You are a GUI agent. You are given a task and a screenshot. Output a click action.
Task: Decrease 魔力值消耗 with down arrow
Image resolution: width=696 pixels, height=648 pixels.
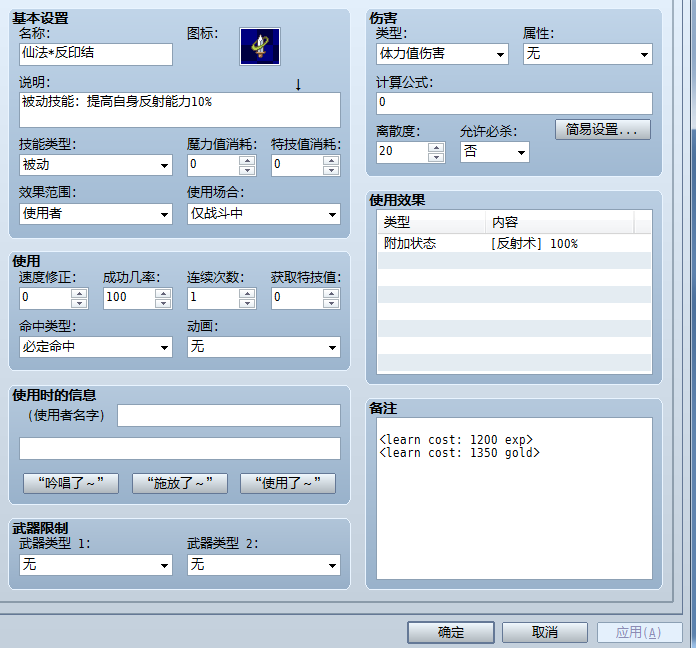[x=247, y=170]
